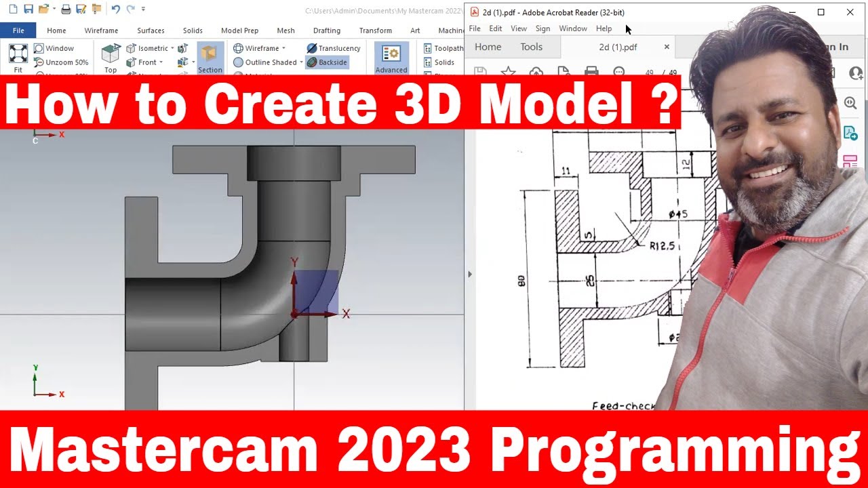
Task: Click the dynamic gnomon origin in Mastercam viewport
Action: click(295, 314)
